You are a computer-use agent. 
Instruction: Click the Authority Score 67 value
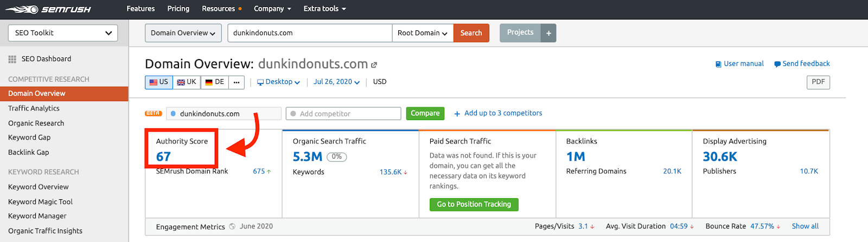163,157
